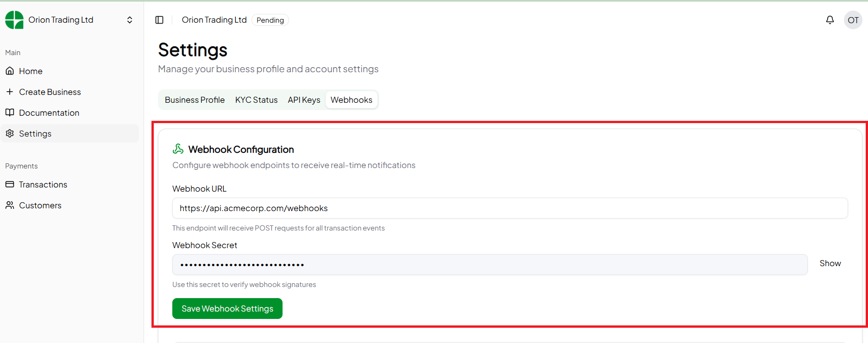
Task: Click the Webhook Secret field
Action: (490, 265)
